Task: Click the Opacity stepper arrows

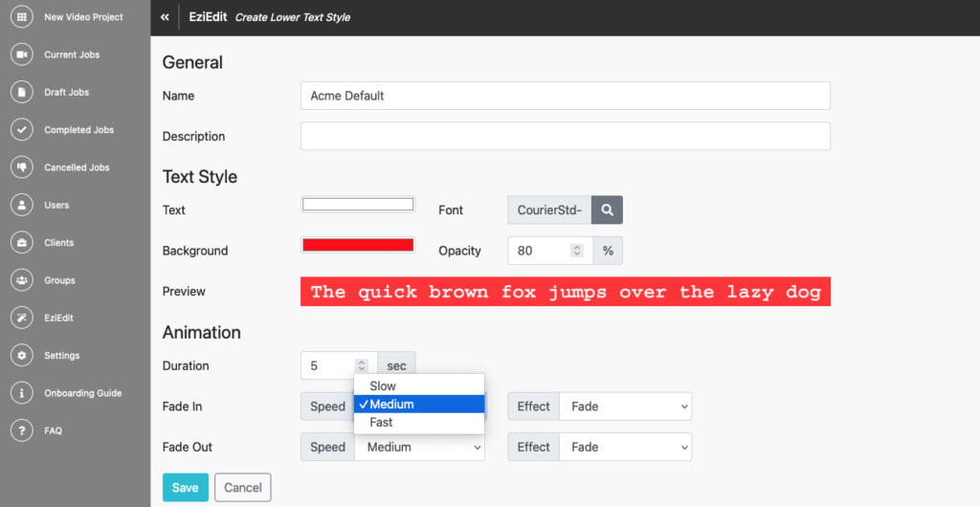Action: (577, 251)
